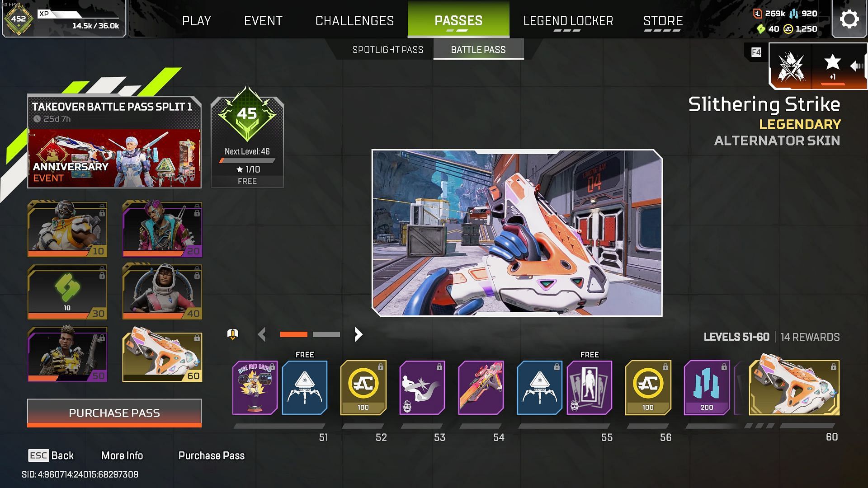Click the free banner frame icon at level 56
The image size is (868, 488).
[589, 387]
